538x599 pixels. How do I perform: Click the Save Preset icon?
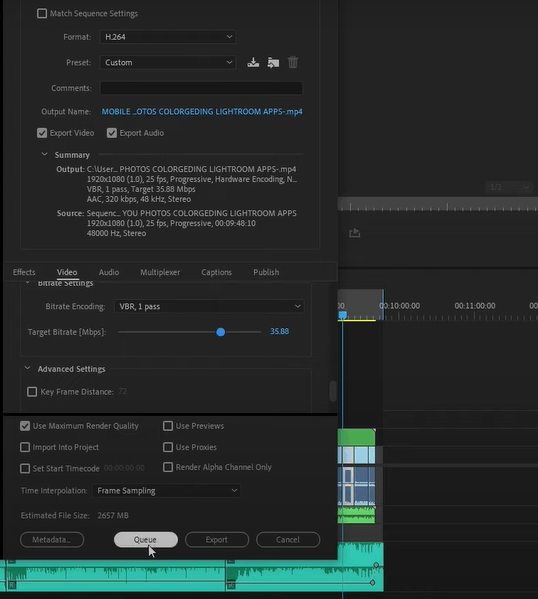pos(253,62)
